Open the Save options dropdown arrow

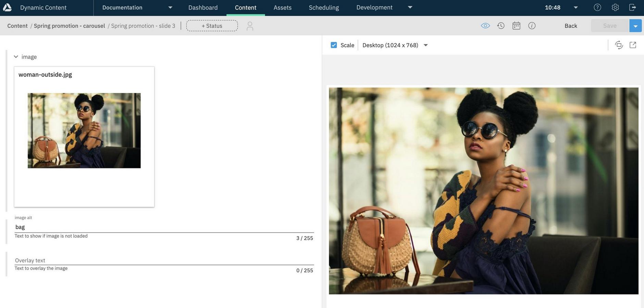(635, 26)
